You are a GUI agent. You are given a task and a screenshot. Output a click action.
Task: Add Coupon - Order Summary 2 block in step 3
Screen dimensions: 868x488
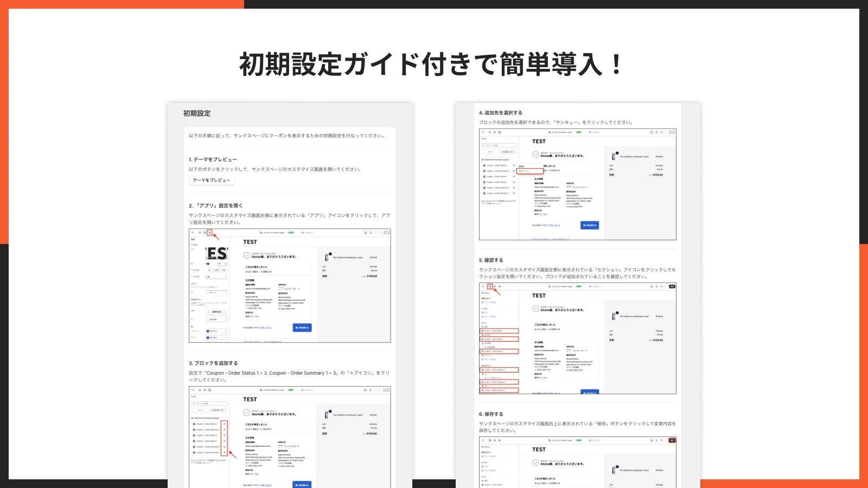click(x=225, y=447)
